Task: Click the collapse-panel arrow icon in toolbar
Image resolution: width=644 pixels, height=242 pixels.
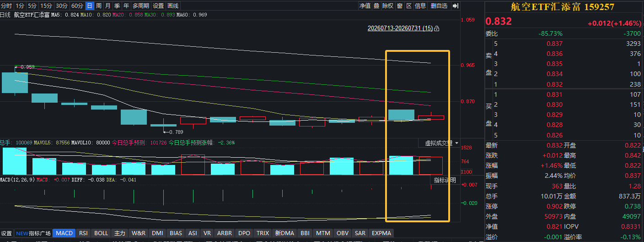Action: [456, 6]
